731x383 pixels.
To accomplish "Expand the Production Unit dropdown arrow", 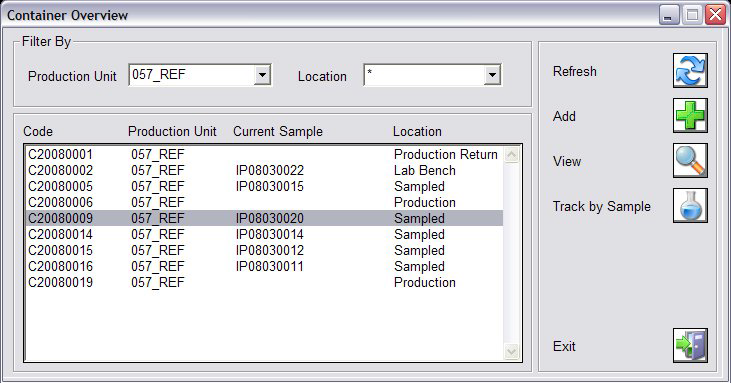I will coord(262,75).
